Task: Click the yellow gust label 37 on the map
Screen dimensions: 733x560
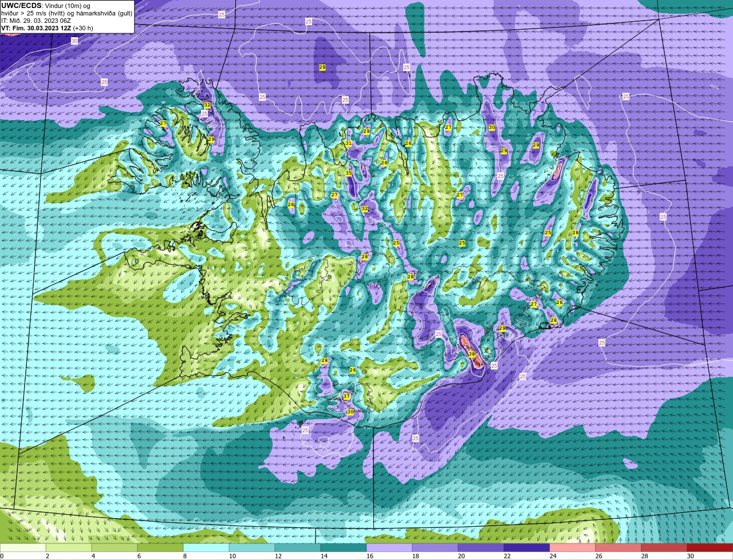Action: pos(346,396)
